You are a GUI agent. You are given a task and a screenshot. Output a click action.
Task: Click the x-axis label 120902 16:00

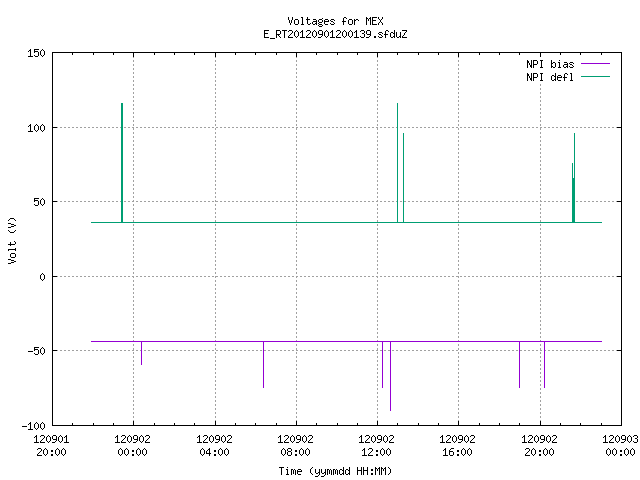tap(458, 445)
